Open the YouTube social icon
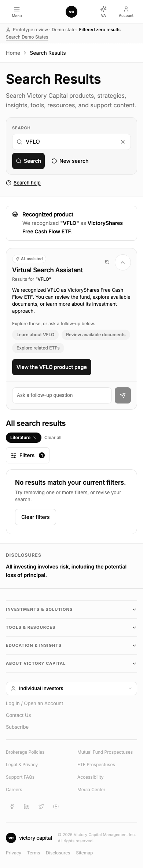Image resolution: width=143 pixels, height=868 pixels. (x=56, y=806)
